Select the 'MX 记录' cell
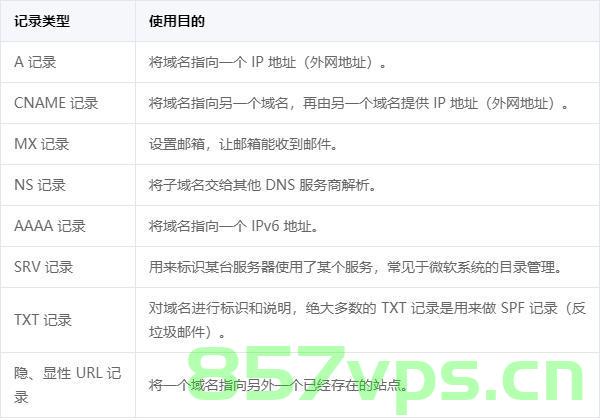 coord(68,144)
